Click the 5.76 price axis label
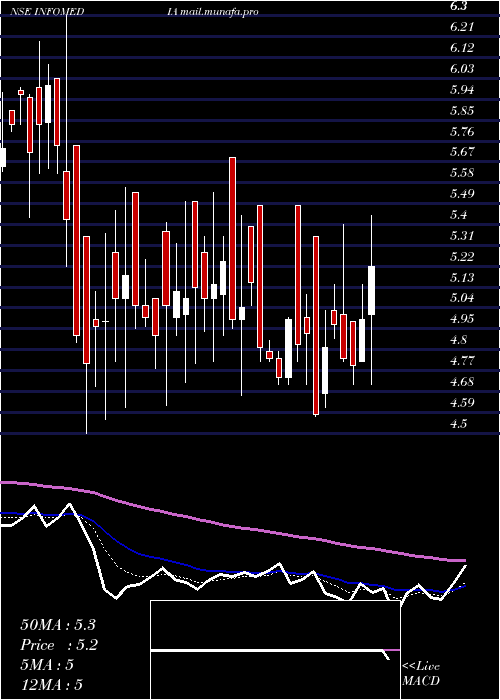This screenshot has width=500, height=700. click(x=462, y=132)
